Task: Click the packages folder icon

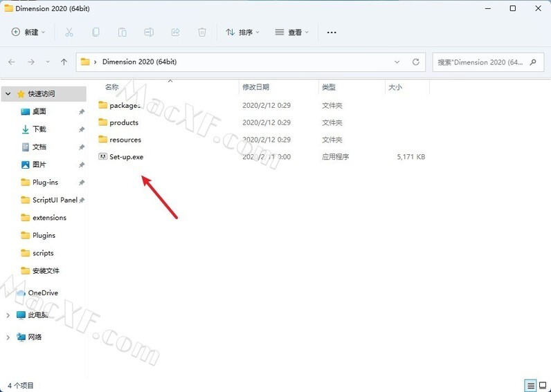Action: 102,105
